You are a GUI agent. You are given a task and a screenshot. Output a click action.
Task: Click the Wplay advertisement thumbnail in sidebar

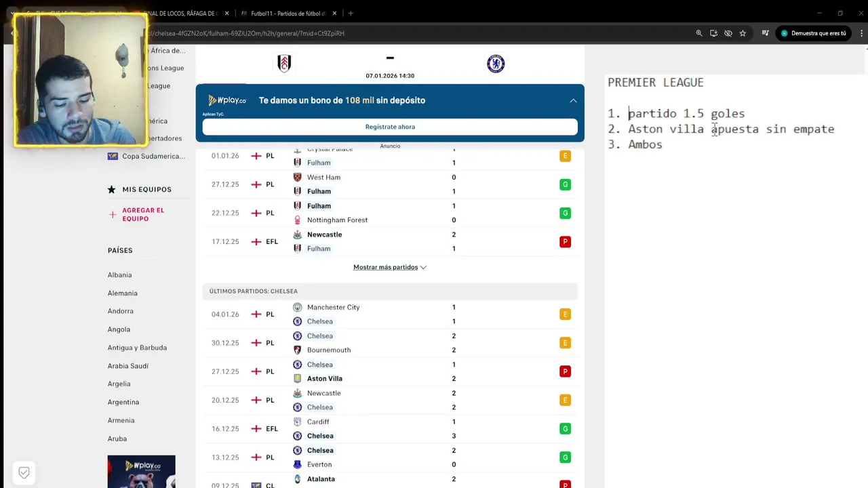click(x=141, y=471)
